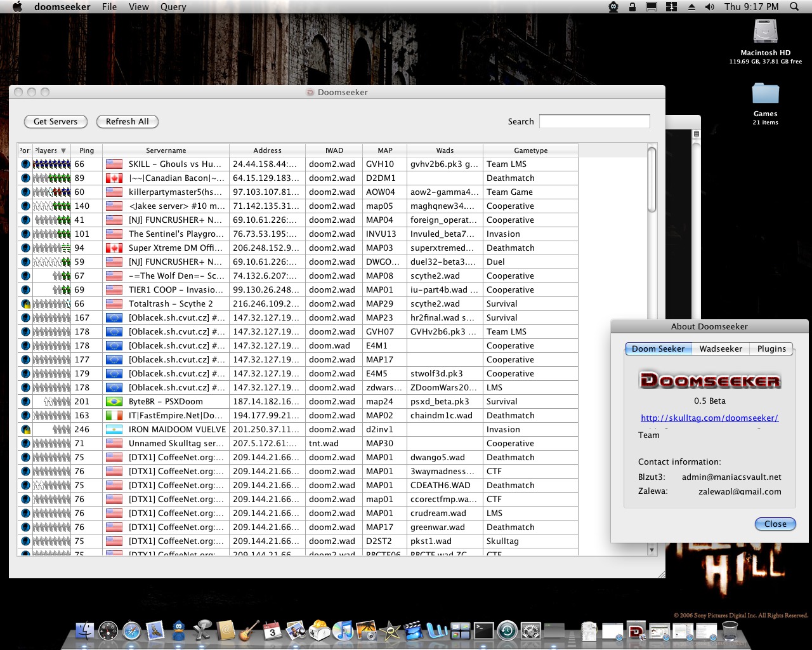Open Time Machine from the dock
This screenshot has height=650, width=812.
point(507,630)
